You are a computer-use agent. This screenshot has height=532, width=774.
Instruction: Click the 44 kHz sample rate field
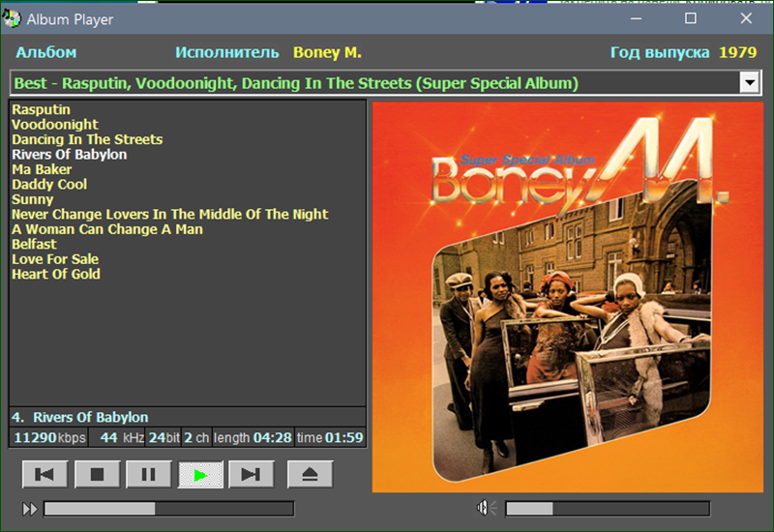(117, 438)
